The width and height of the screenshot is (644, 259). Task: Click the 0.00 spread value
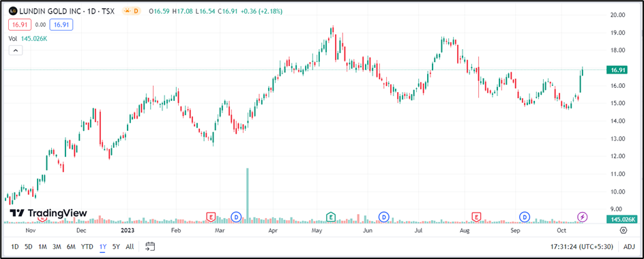point(40,25)
